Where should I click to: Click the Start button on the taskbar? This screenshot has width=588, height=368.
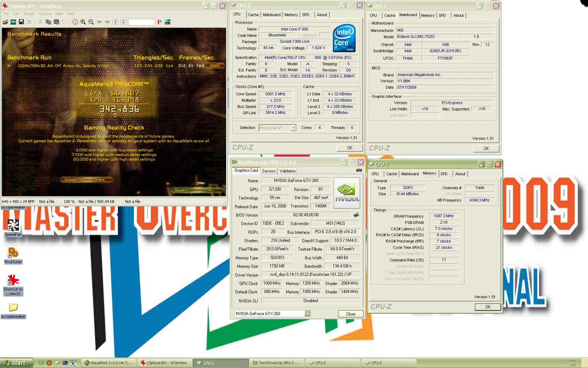(x=17, y=363)
